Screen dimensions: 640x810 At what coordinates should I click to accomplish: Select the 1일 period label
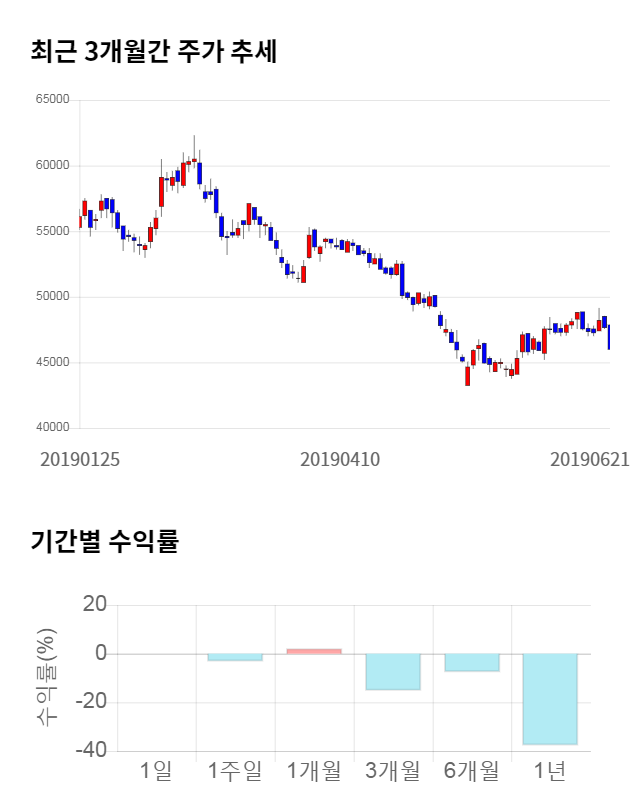[157, 771]
